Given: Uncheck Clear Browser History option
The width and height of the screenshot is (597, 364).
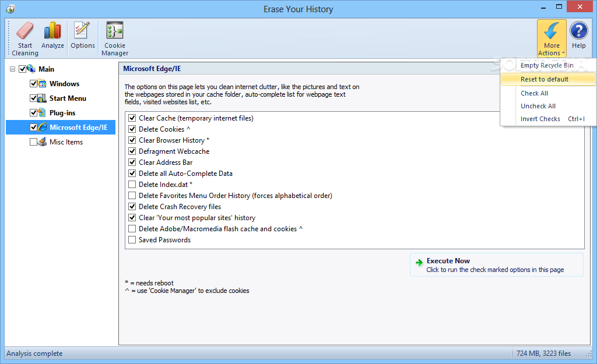Looking at the screenshot, I should tap(132, 140).
